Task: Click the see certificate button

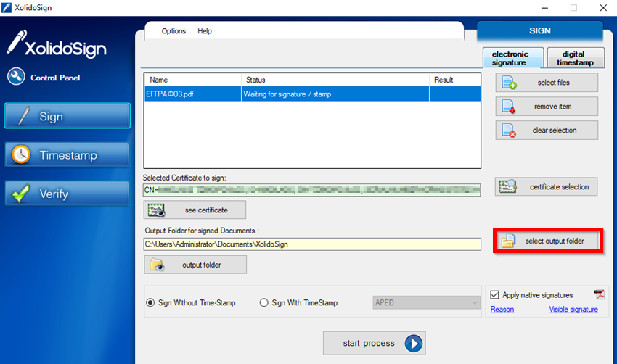Action: 195,210
